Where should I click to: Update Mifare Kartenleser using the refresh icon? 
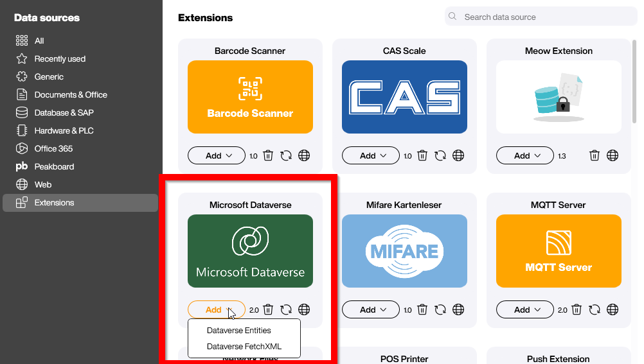click(440, 309)
